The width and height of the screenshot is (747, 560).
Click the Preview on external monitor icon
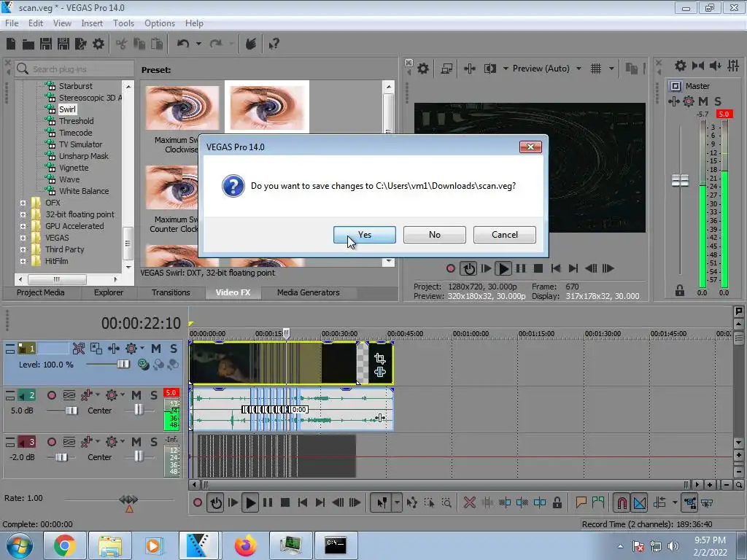tap(446, 69)
